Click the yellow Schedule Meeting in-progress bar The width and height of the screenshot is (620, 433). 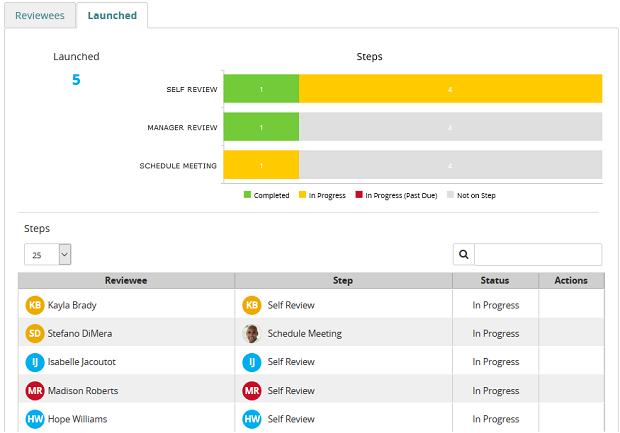click(x=261, y=165)
